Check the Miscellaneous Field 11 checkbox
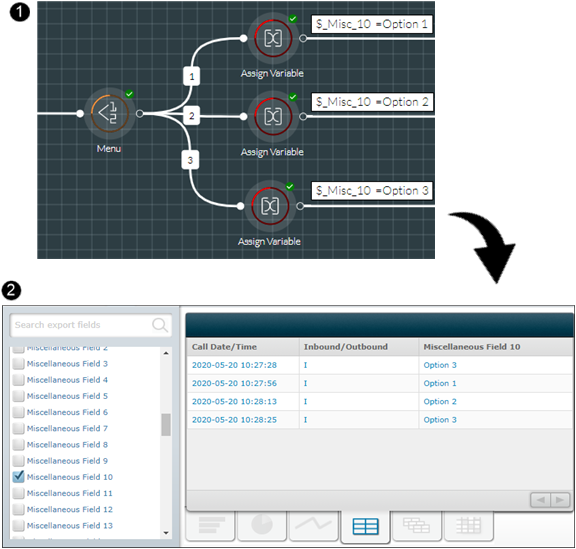 18,493
